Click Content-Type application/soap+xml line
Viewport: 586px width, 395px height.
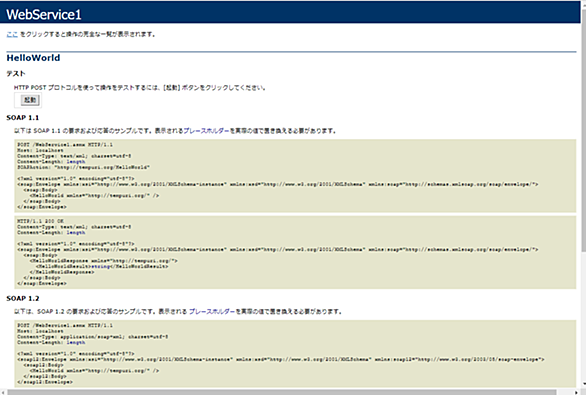(93, 337)
